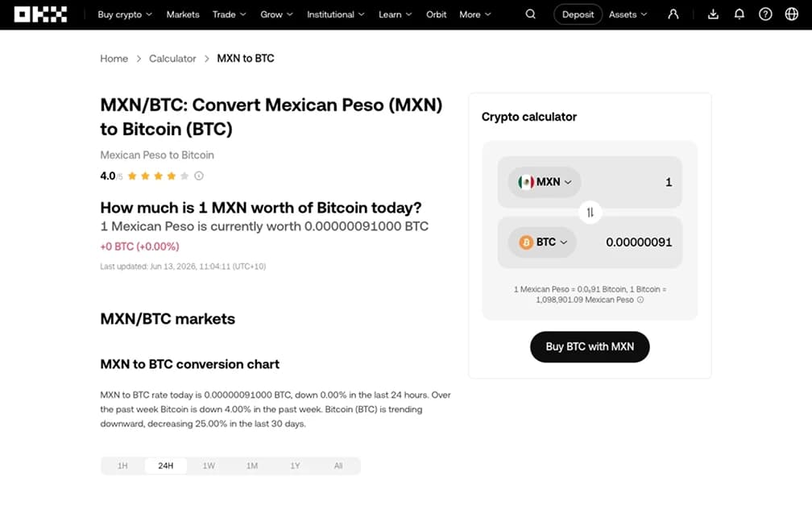Go to the Markets menu item
The width and height of the screenshot is (812, 509).
183,14
